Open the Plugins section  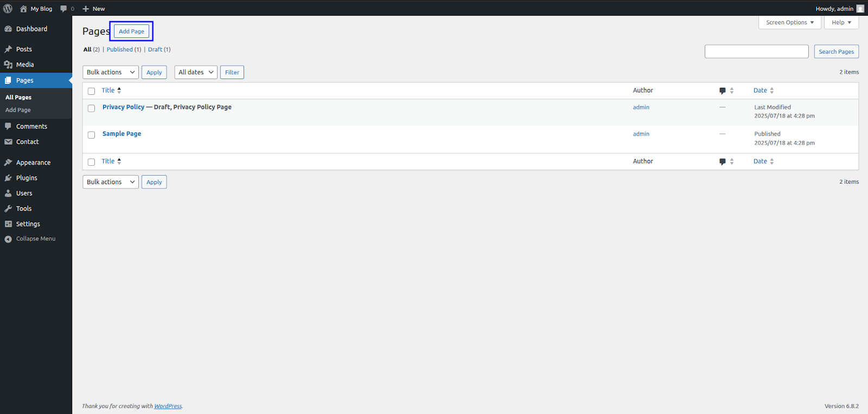(27, 178)
